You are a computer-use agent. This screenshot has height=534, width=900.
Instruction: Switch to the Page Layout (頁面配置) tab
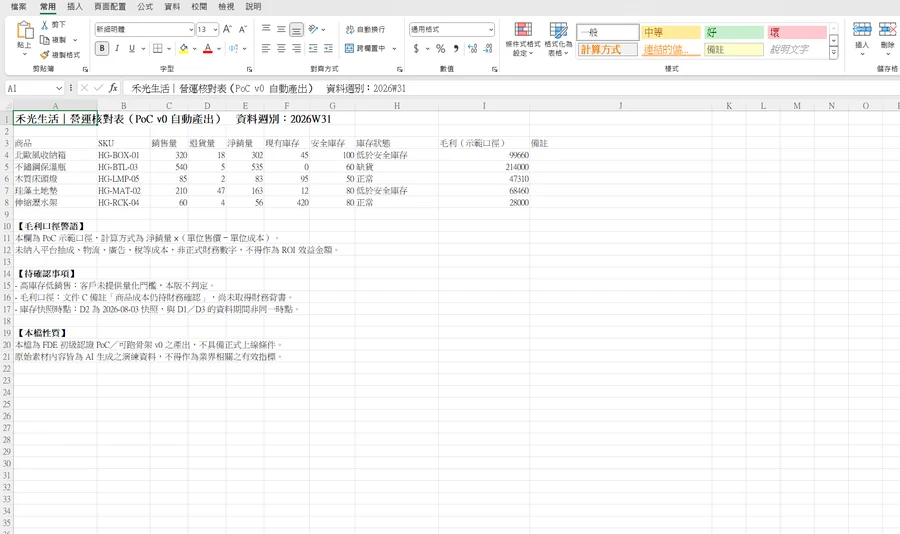tap(110, 6)
